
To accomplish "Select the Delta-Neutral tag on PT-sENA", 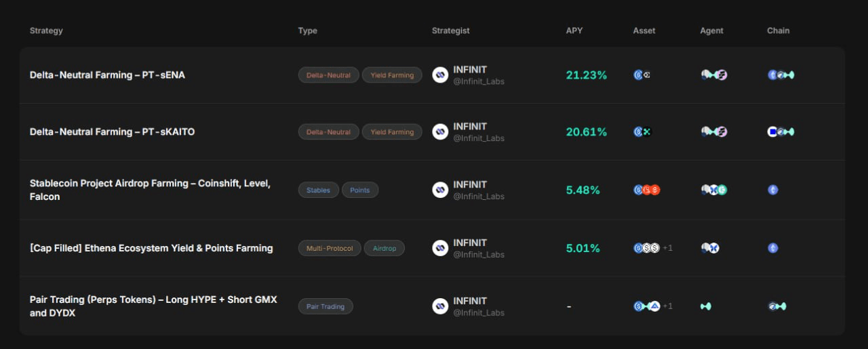I will pos(328,75).
